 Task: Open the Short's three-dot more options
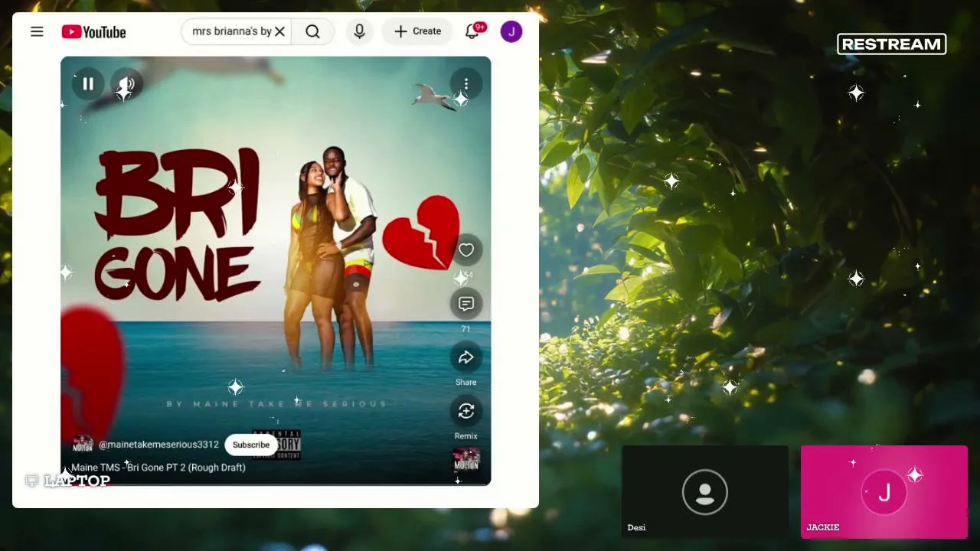click(x=466, y=84)
